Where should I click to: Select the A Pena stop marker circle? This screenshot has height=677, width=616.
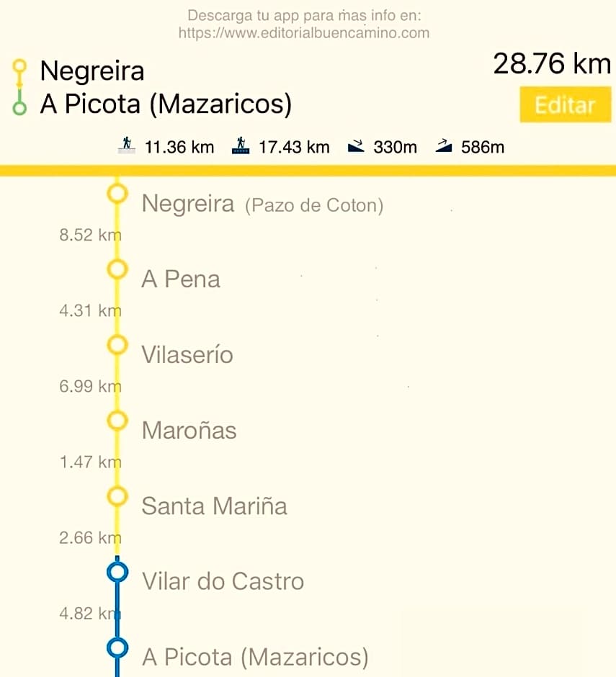[x=117, y=269]
